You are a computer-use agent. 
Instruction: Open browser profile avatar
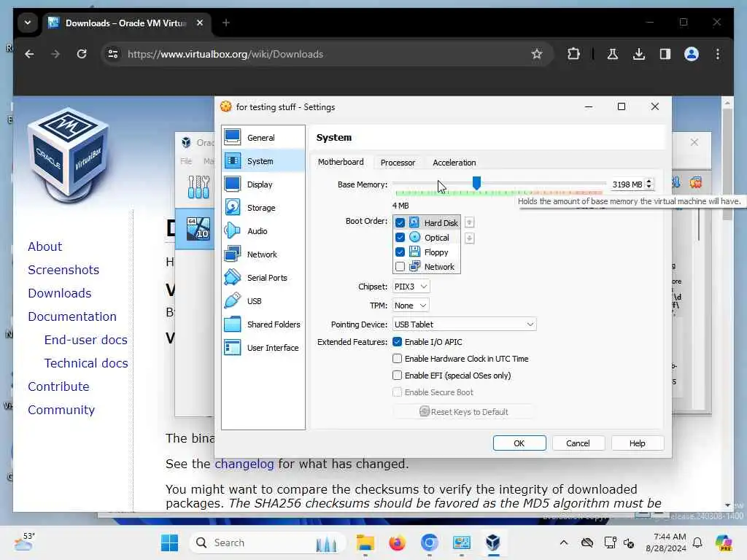tap(692, 54)
